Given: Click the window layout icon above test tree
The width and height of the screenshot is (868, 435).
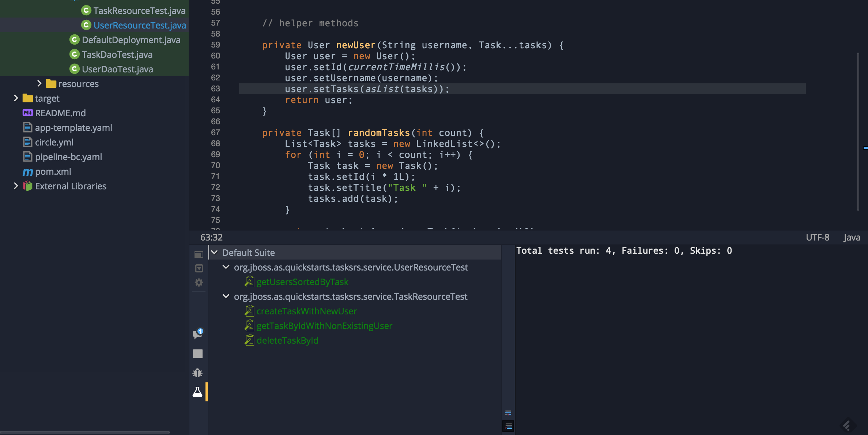Looking at the screenshot, I should (x=199, y=254).
